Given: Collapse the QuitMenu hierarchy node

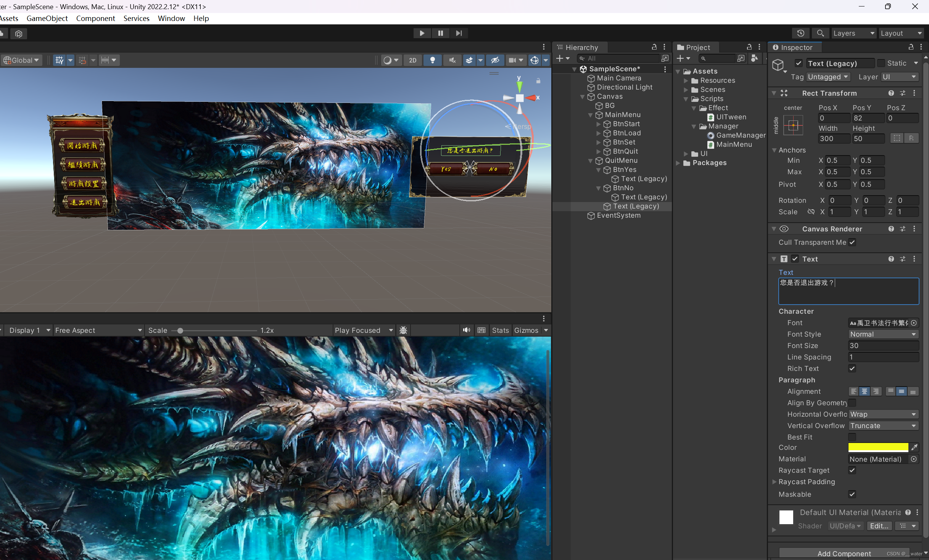Looking at the screenshot, I should (x=591, y=160).
